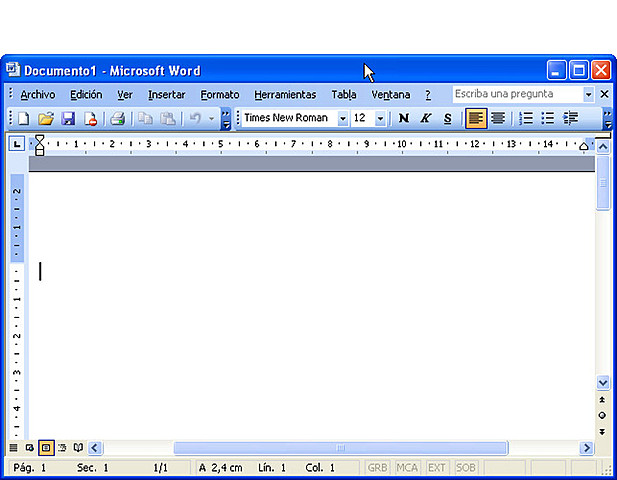Image resolution: width=617 pixels, height=480 pixels.
Task: Toggle GRB macro recording in status bar
Action: pyautogui.click(x=377, y=468)
